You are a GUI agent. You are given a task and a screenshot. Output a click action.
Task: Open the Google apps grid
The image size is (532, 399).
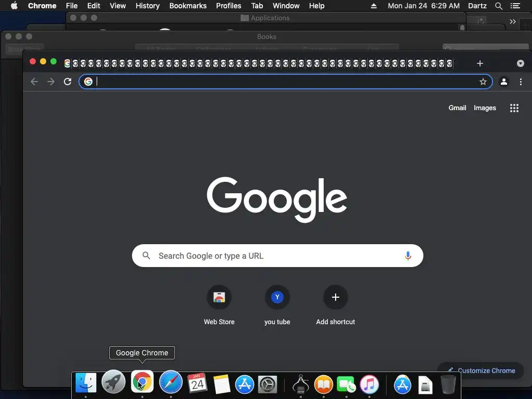pos(514,108)
